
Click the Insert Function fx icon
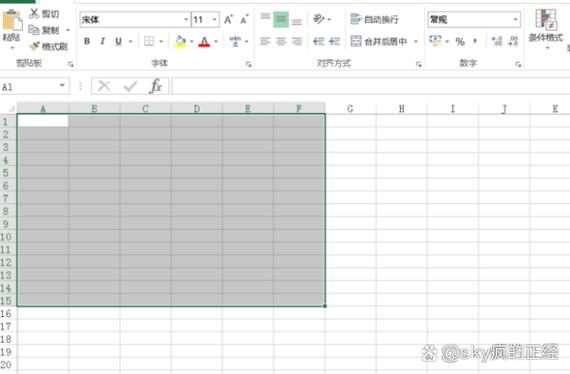156,87
